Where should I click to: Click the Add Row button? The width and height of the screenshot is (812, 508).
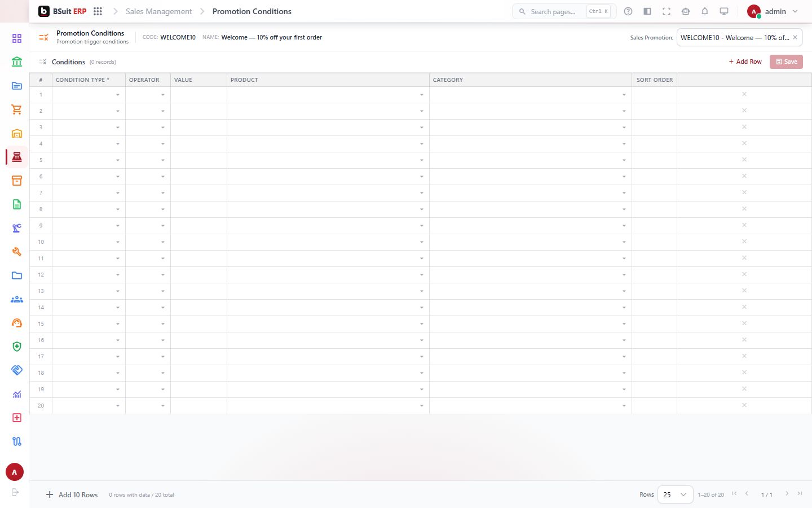[745, 62]
